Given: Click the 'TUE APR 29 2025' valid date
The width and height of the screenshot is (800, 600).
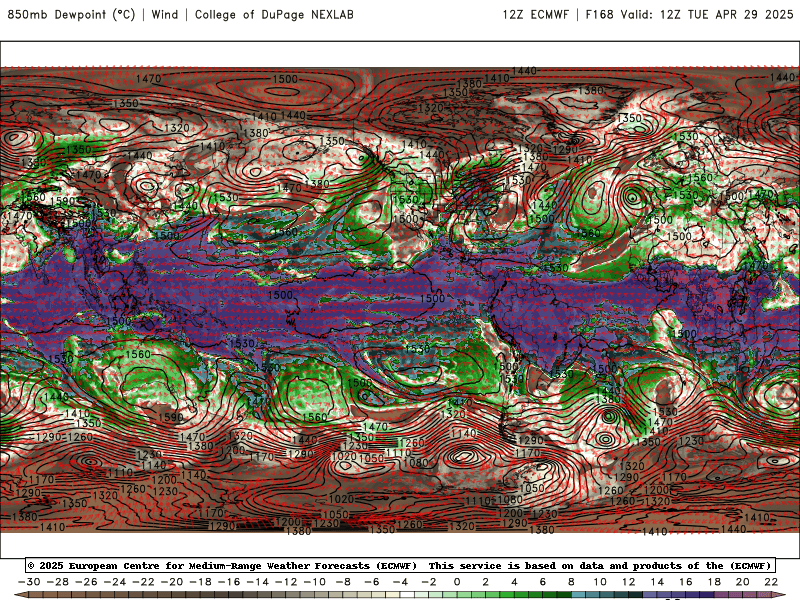Looking at the screenshot, I should click(740, 14).
